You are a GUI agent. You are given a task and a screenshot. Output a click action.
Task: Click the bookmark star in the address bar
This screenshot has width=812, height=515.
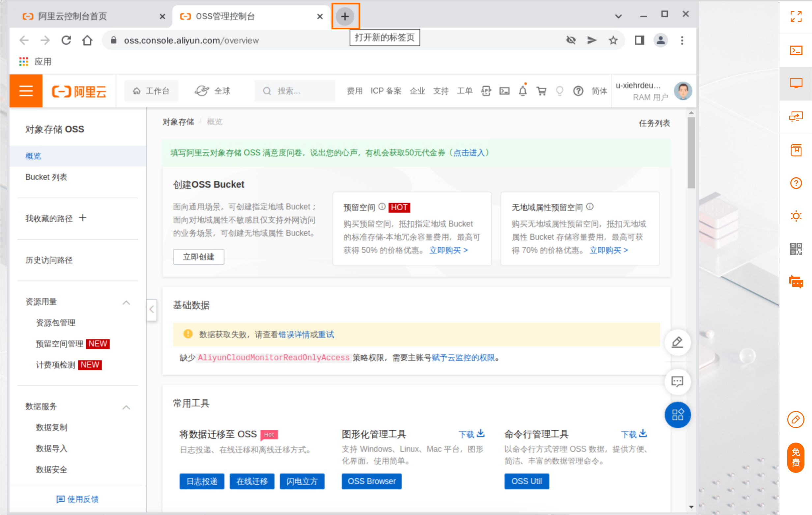point(613,41)
